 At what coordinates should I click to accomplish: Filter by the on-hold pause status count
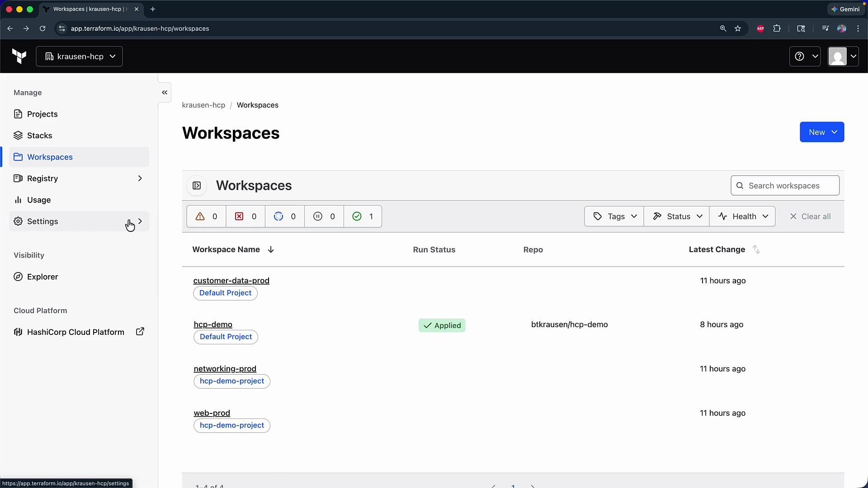(324, 216)
